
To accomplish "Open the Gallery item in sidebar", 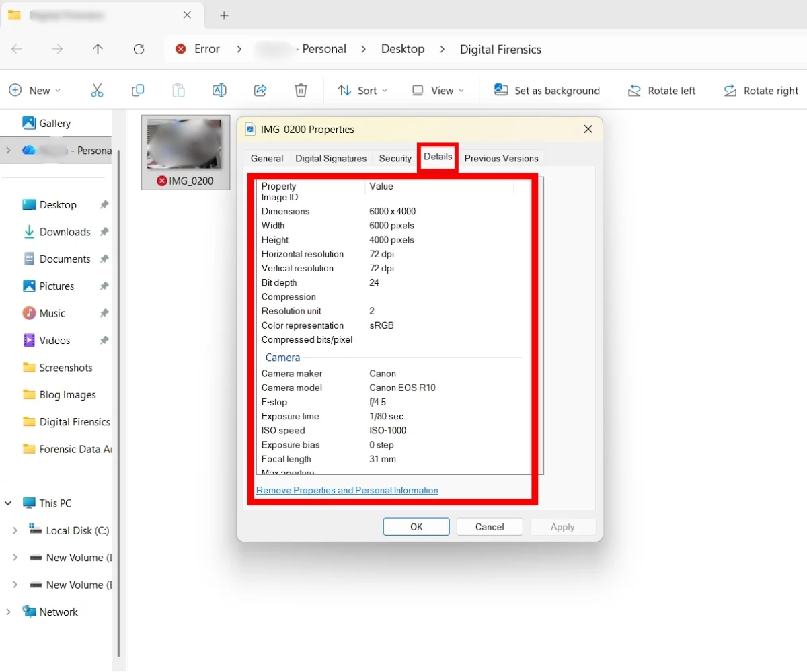I will (46, 123).
